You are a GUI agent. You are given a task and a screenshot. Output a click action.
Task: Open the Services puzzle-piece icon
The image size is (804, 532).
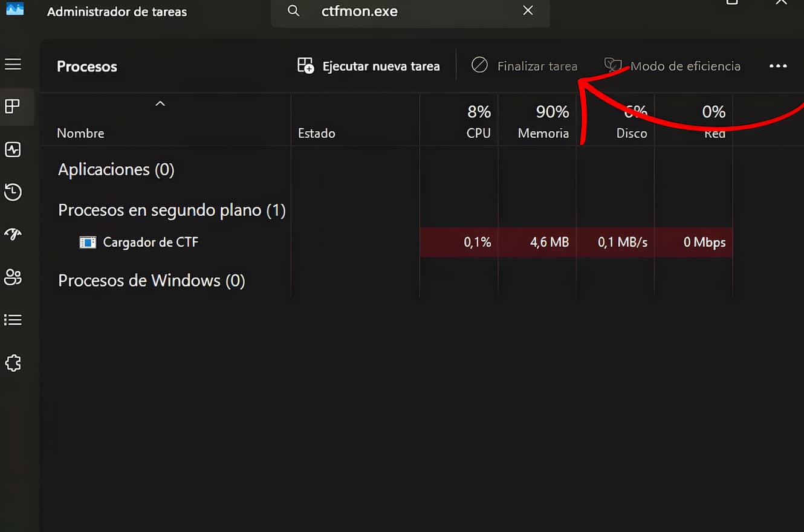point(13,363)
